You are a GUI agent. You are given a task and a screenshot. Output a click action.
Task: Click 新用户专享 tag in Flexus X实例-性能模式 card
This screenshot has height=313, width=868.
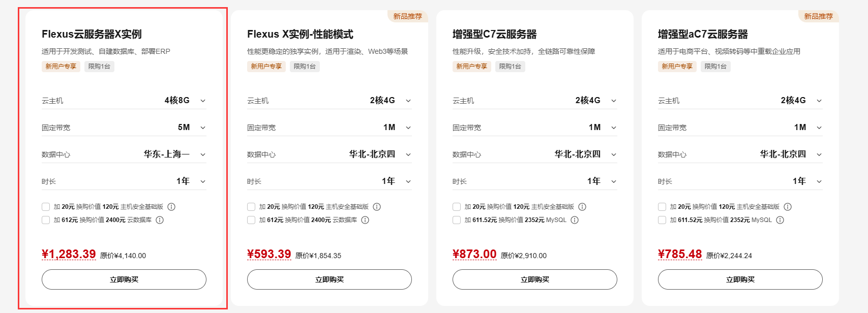click(x=266, y=67)
